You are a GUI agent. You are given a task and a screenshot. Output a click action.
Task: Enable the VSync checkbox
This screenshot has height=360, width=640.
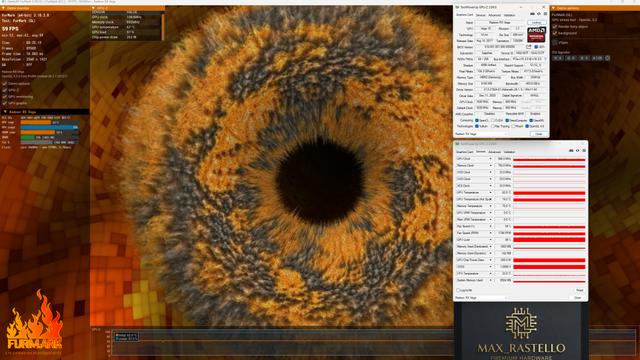(555, 42)
